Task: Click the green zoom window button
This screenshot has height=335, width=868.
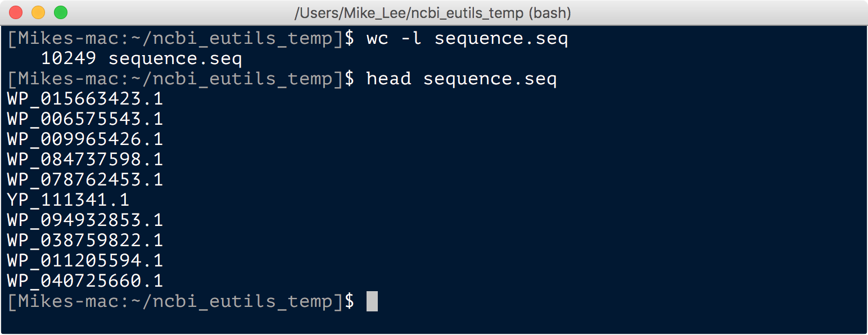Action: pos(60,12)
